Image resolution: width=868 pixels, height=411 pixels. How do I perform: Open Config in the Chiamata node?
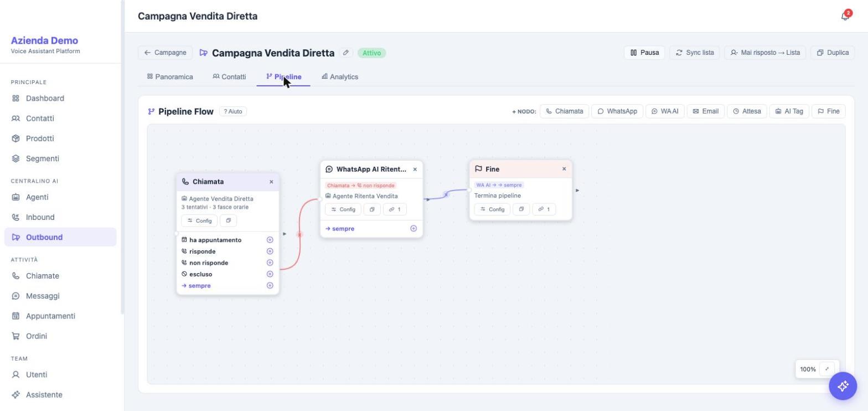pyautogui.click(x=199, y=220)
